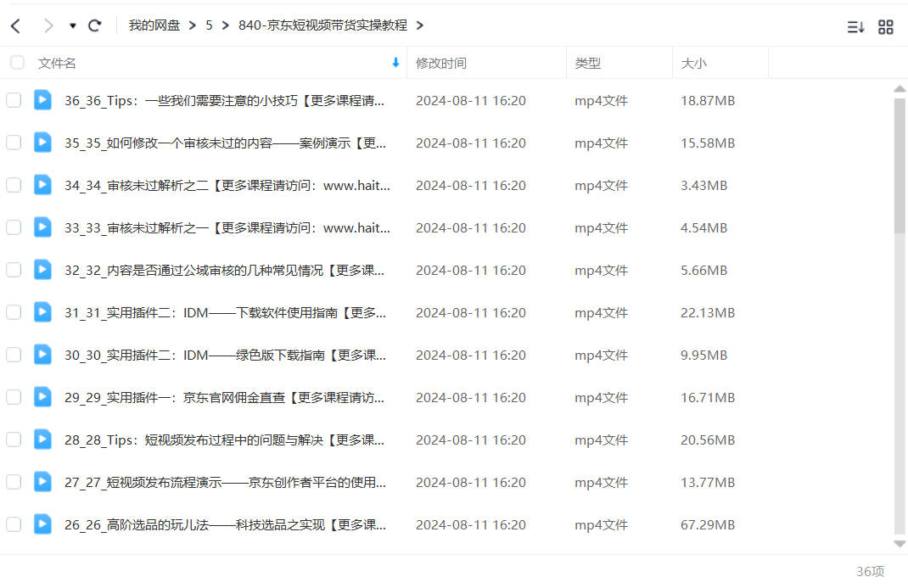Select the checkbox for file 32_32_内容是否通过

tap(14, 270)
